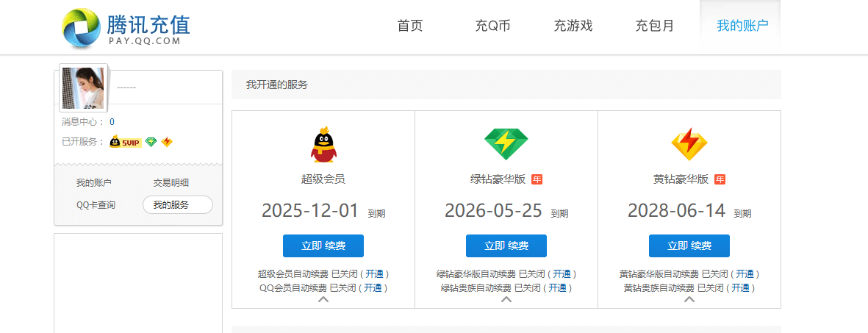Image resolution: width=868 pixels, height=333 pixels.
Task: Select 我的服务 in sidebar
Action: click(x=178, y=205)
